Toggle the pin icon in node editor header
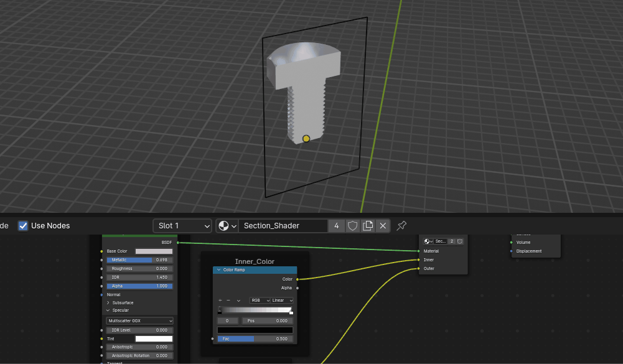The width and height of the screenshot is (623, 364). pos(401,226)
